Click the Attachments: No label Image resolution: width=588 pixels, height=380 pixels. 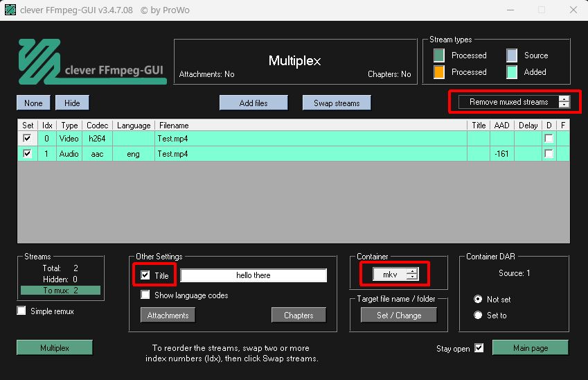tap(206, 74)
